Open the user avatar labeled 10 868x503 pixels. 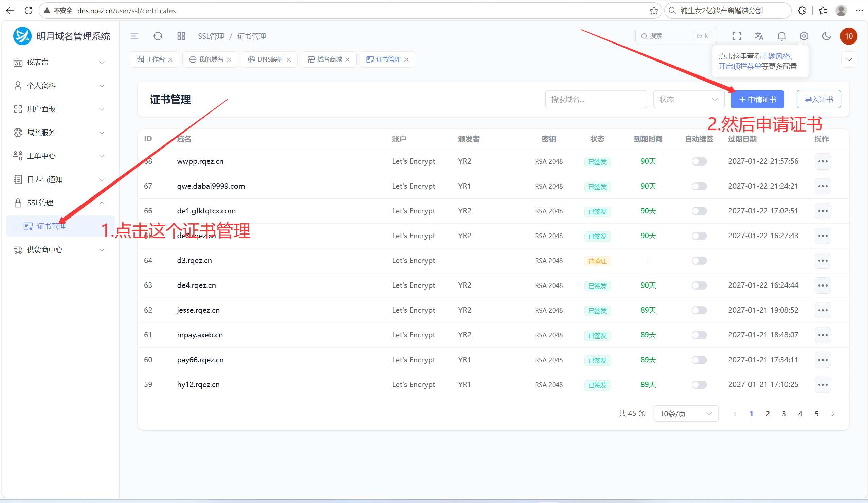click(849, 36)
